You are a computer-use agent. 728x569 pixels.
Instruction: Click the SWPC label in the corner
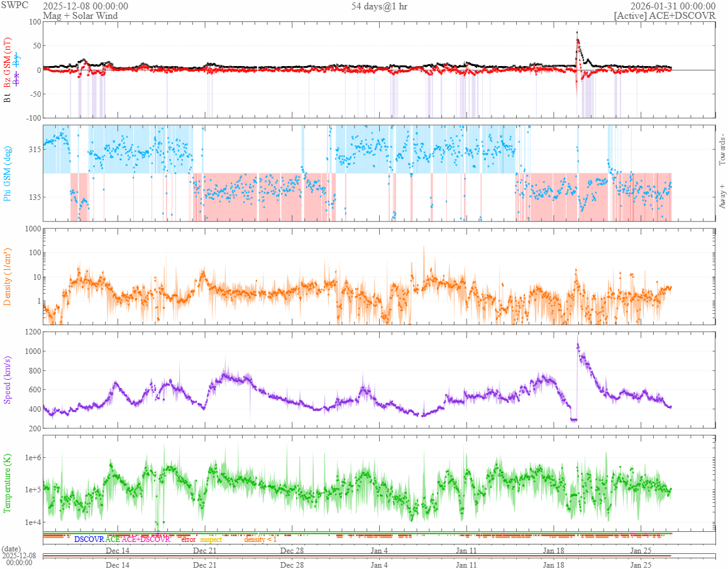[x=15, y=6]
